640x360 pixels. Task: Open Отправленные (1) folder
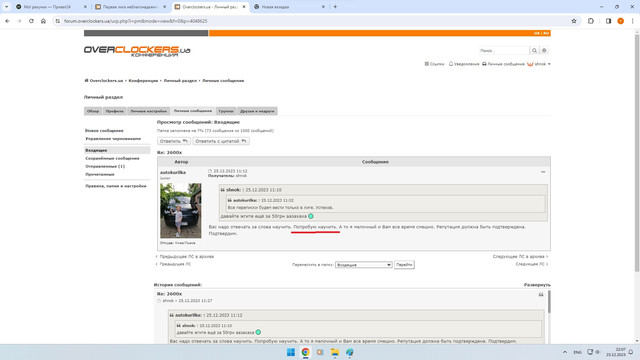point(105,167)
